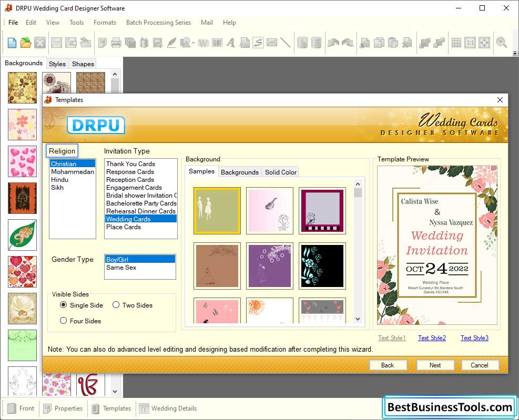Image resolution: width=519 pixels, height=420 pixels.
Task: Create a new card with the blank page icon
Action: tap(12, 43)
